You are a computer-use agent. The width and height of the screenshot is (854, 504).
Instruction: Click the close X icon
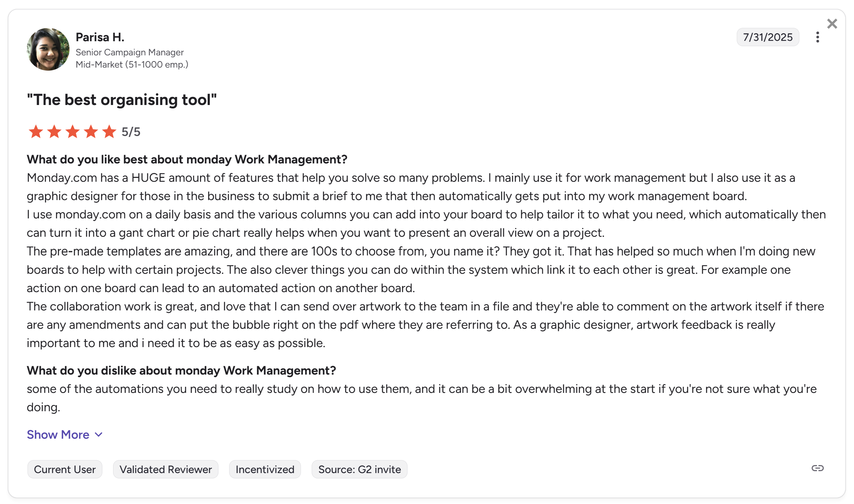tap(831, 23)
